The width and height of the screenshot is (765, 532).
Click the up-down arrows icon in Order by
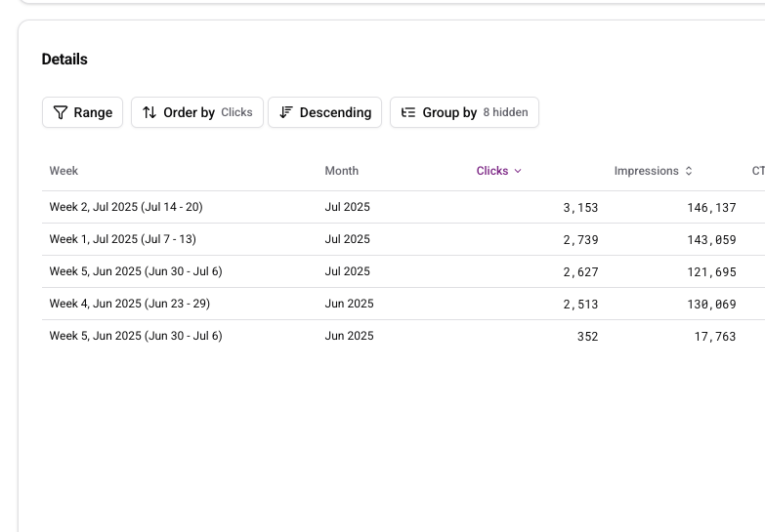click(x=149, y=112)
